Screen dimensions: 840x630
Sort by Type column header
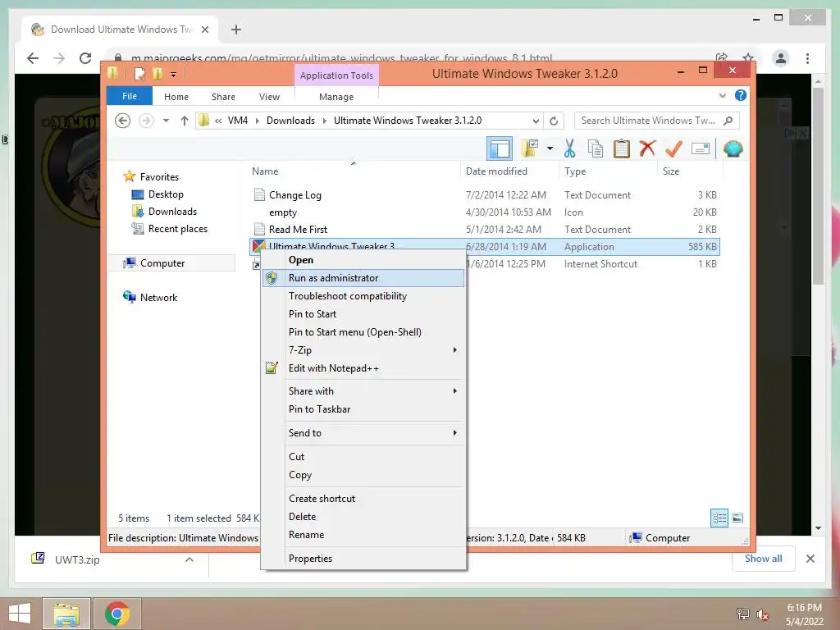pos(575,171)
